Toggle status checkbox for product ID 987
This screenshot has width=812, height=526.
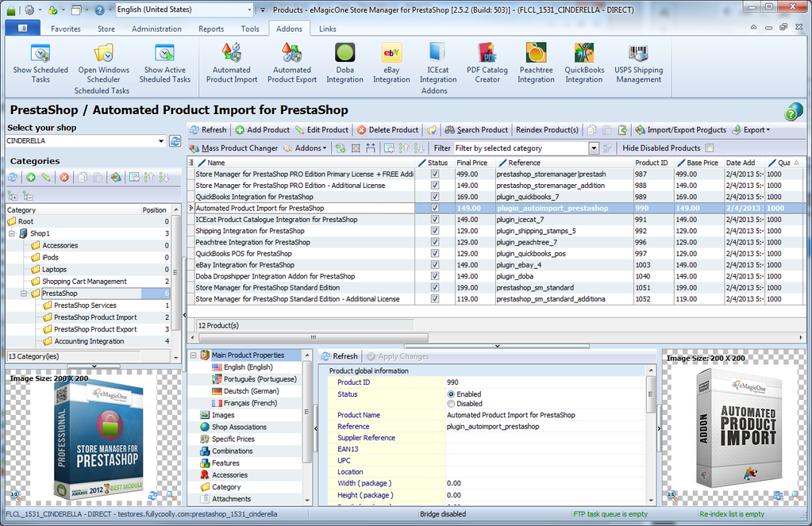(435, 174)
